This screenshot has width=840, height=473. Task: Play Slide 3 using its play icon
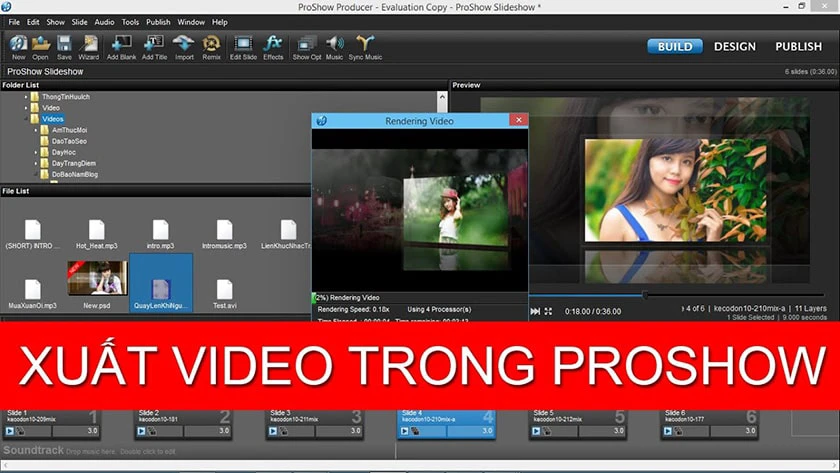pos(273,431)
